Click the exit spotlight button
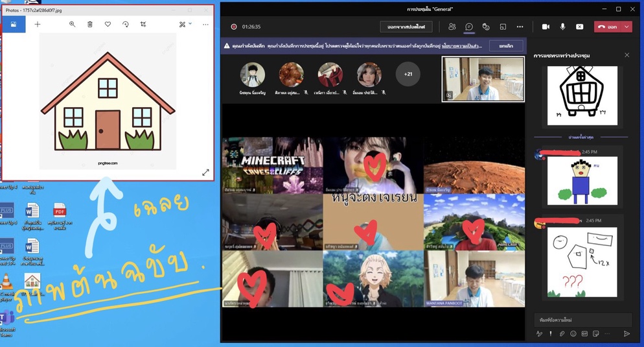The image size is (644, 347). pyautogui.click(x=406, y=27)
